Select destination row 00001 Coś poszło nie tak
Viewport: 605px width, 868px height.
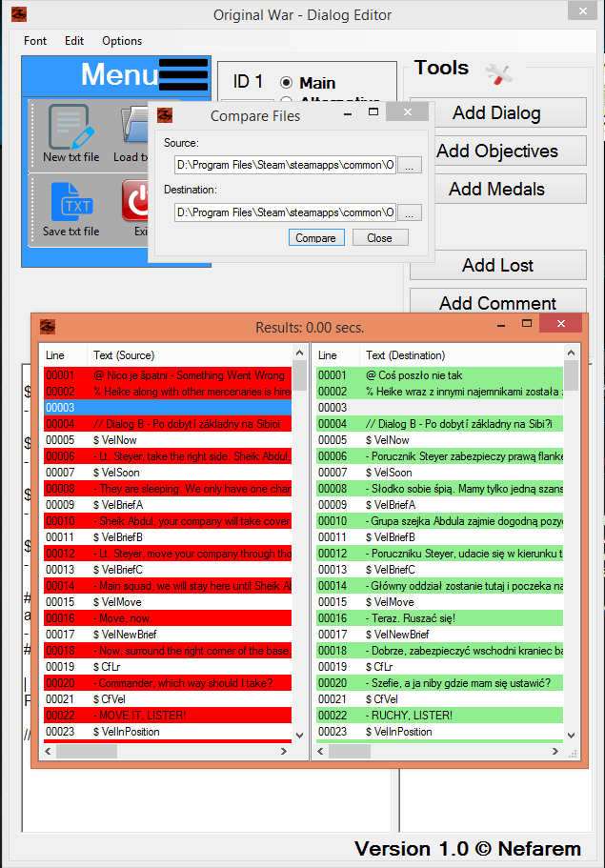tap(439, 375)
